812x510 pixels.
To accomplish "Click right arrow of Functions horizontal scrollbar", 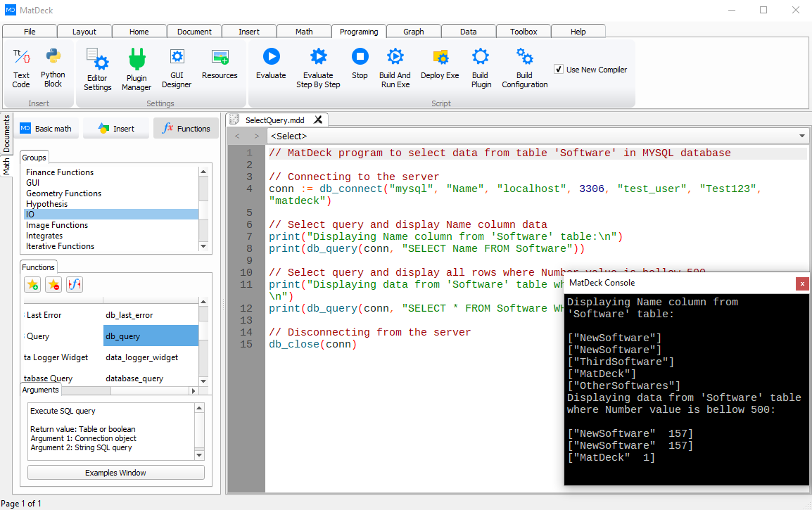I will click(x=194, y=391).
